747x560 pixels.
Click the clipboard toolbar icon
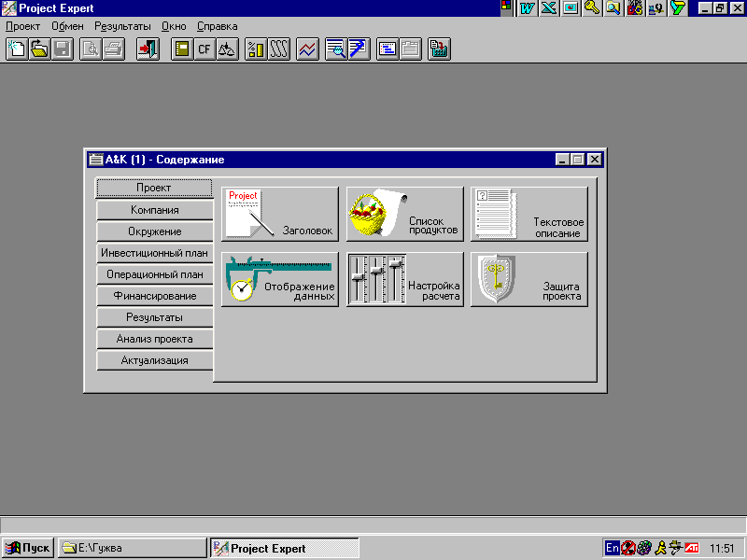(x=410, y=49)
